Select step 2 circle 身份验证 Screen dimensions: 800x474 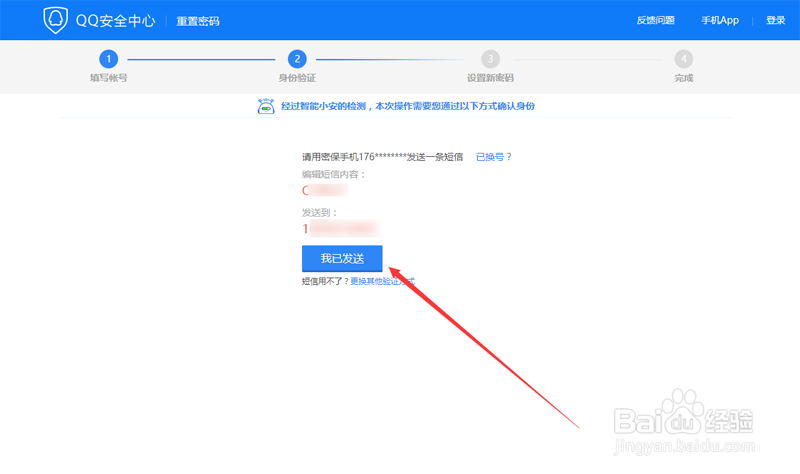pyautogui.click(x=297, y=59)
